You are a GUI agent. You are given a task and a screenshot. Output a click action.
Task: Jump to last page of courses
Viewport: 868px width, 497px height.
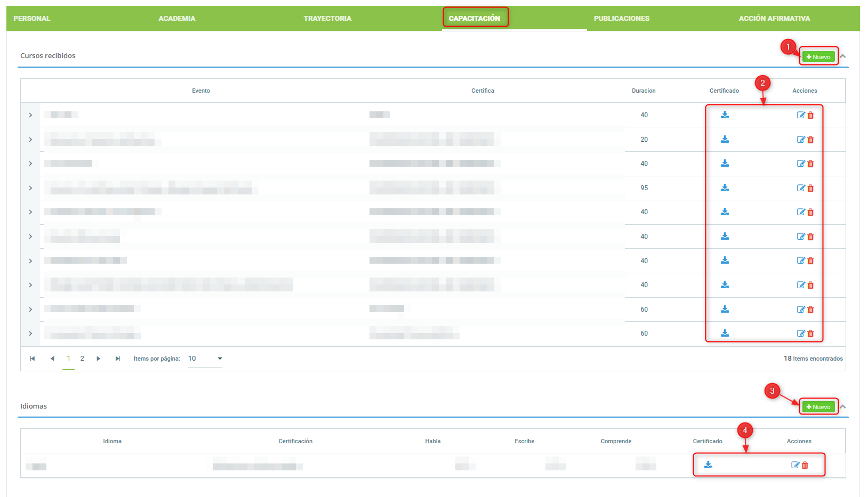click(x=118, y=359)
